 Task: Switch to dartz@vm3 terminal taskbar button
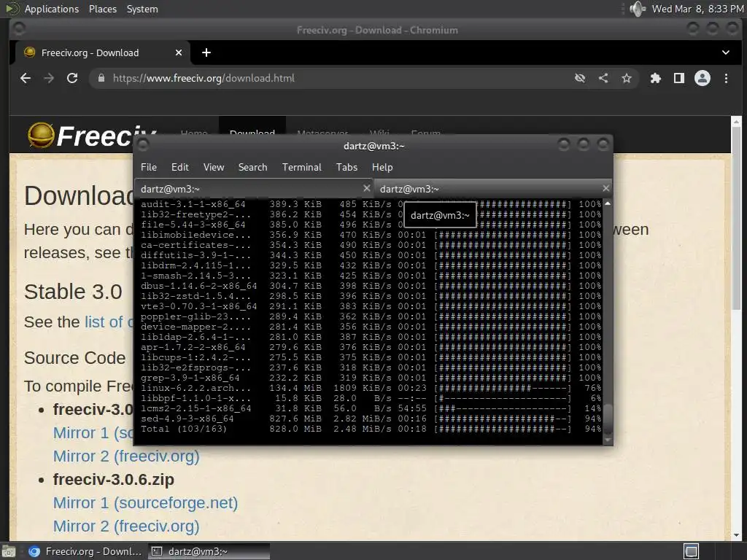(209, 551)
